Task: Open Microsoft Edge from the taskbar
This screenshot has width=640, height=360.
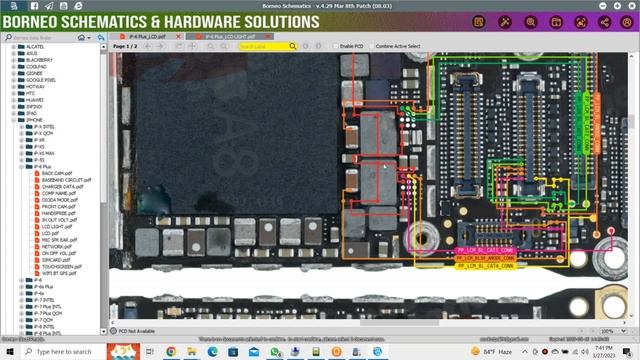Action: coord(212,351)
